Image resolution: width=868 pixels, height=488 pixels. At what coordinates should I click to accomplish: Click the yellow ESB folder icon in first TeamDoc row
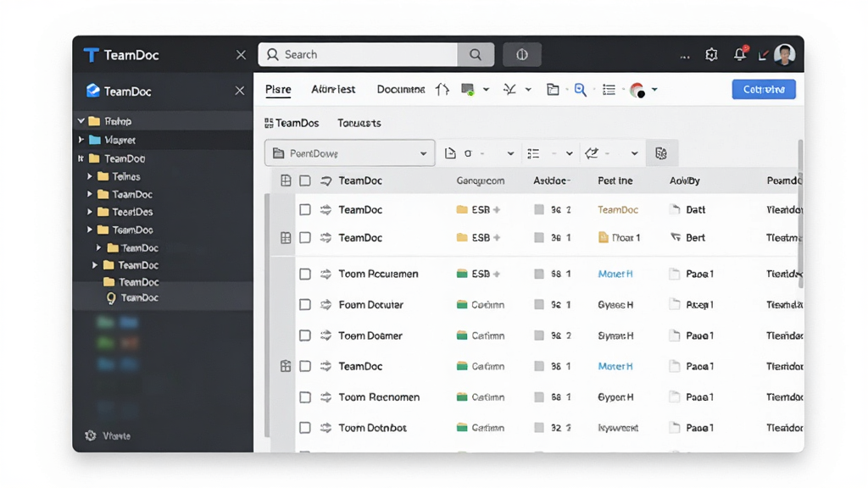pyautogui.click(x=462, y=210)
